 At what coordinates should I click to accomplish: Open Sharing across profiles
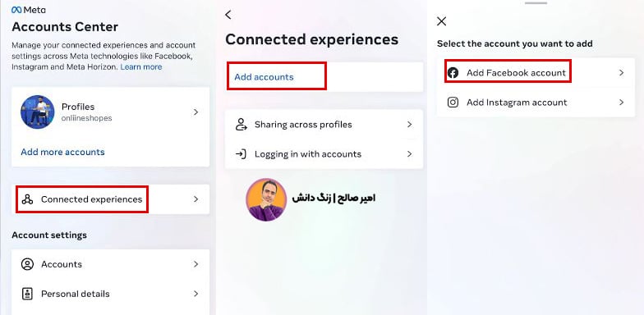pos(324,125)
